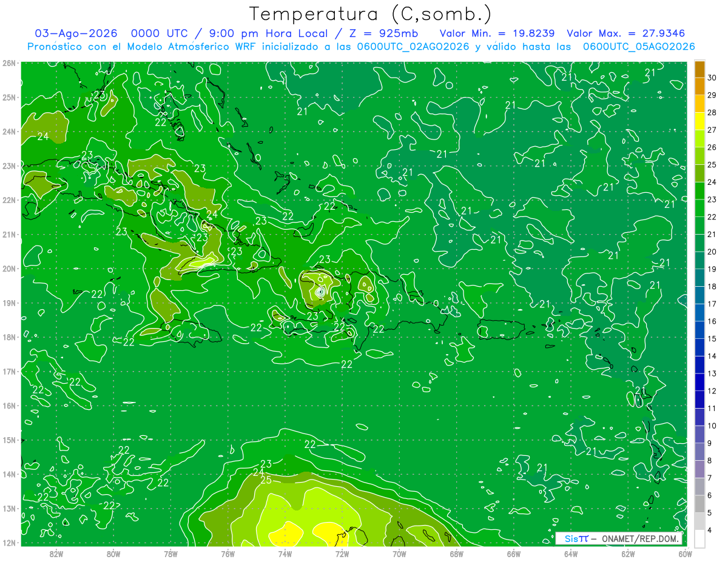Click the "78W" longitude axis label
The width and height of the screenshot is (728, 562).
[170, 553]
